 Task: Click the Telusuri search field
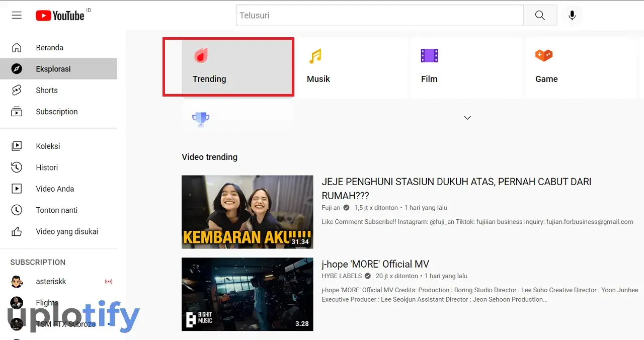click(380, 16)
